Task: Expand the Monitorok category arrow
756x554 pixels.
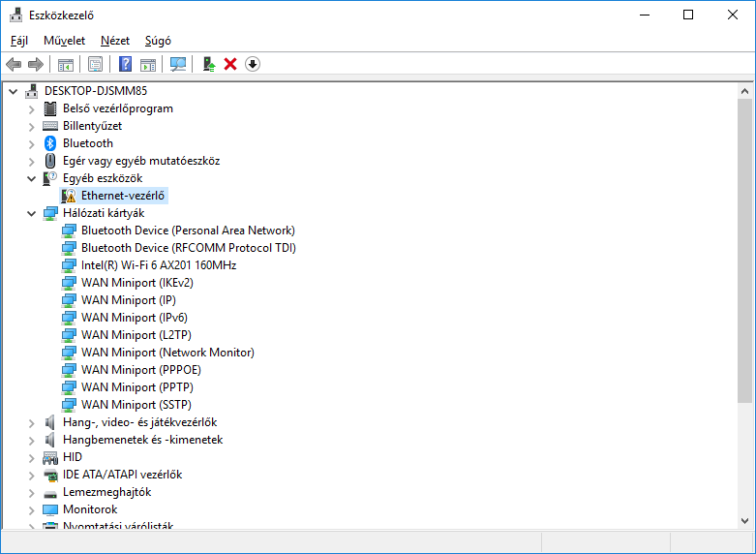Action: pos(31,510)
